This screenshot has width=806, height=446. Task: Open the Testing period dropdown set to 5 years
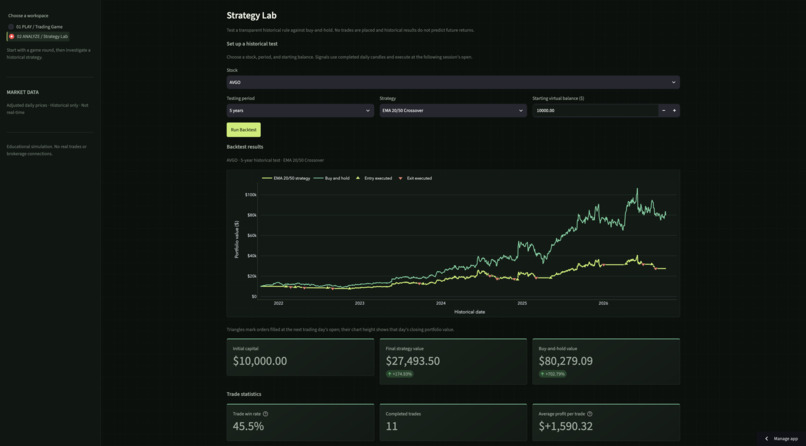[300, 110]
